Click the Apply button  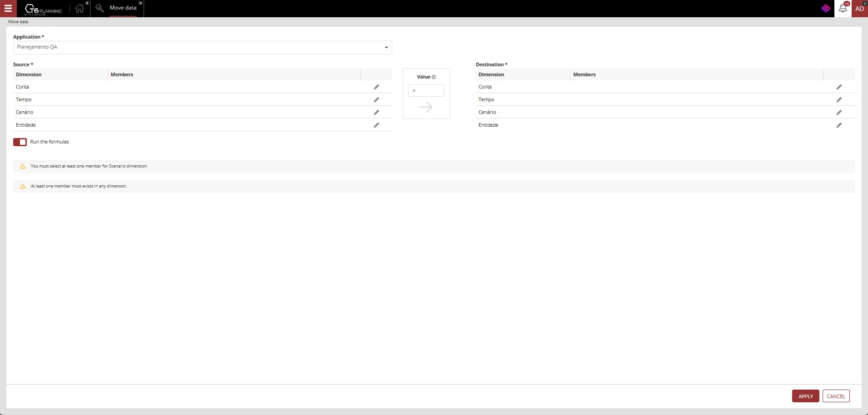point(805,395)
